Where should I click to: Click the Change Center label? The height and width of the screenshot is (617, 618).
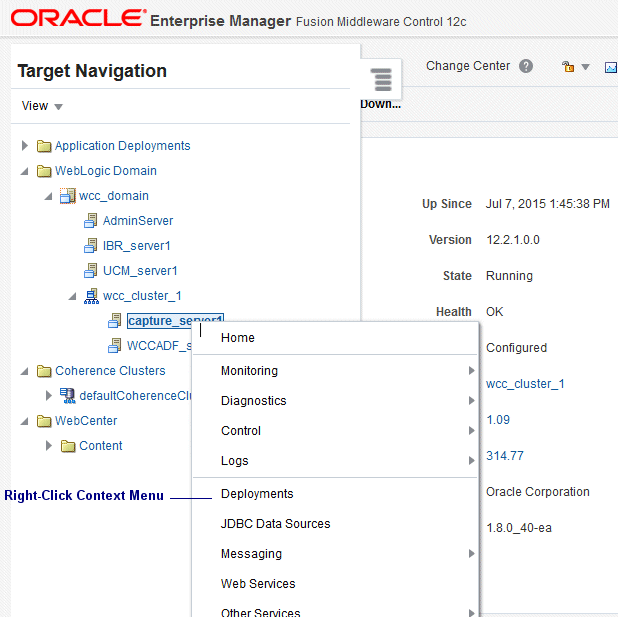(x=468, y=66)
